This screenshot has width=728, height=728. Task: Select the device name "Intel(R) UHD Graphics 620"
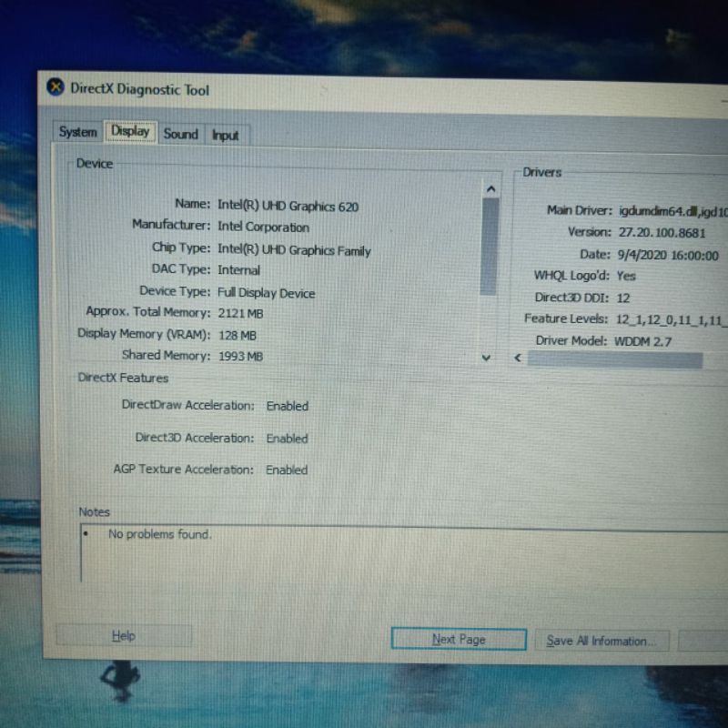coord(288,207)
